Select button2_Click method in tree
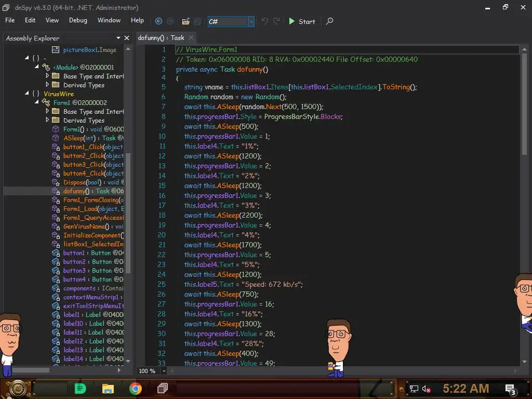Viewport: 532px width, 399px height. [94, 156]
